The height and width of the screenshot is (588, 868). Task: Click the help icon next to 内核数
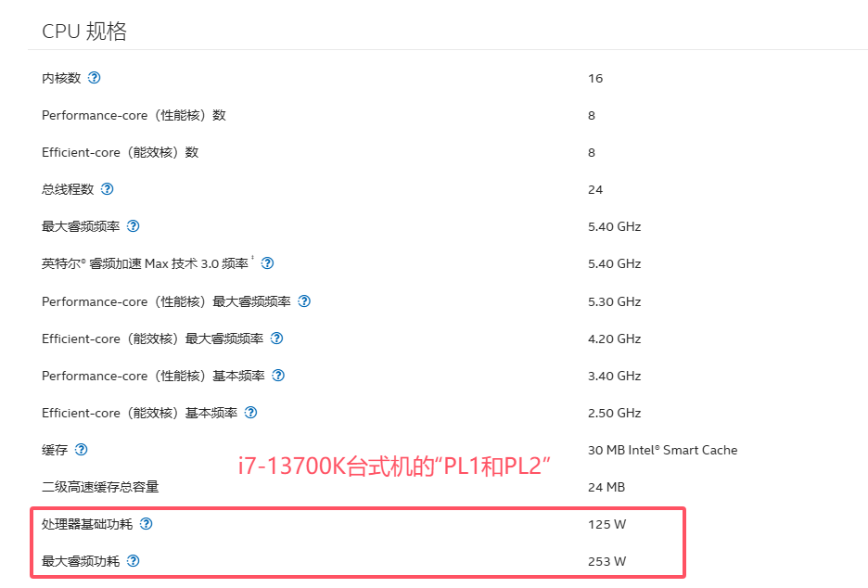[94, 78]
